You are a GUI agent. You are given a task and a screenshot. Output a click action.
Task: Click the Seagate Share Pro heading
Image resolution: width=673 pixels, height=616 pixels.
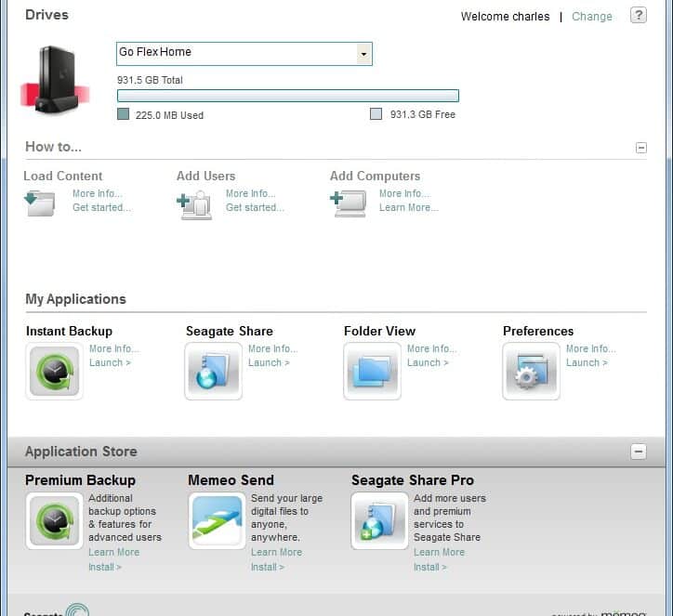(x=413, y=480)
